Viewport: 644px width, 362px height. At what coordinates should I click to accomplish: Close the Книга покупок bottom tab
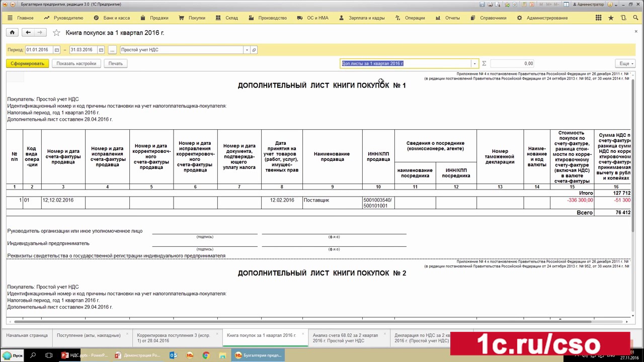(x=303, y=333)
